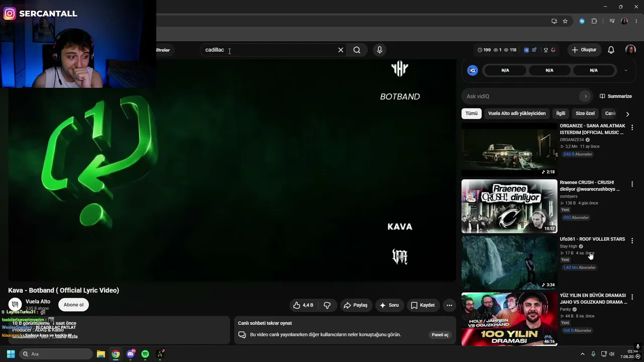Viewport: 644px width, 362px height.
Task: Open the Windows Start menu
Action: coord(11,354)
